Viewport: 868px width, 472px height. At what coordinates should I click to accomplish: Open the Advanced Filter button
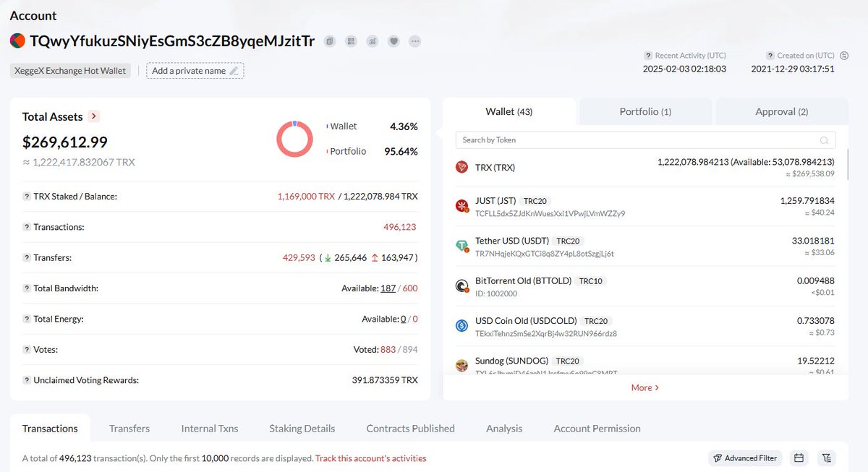745,458
